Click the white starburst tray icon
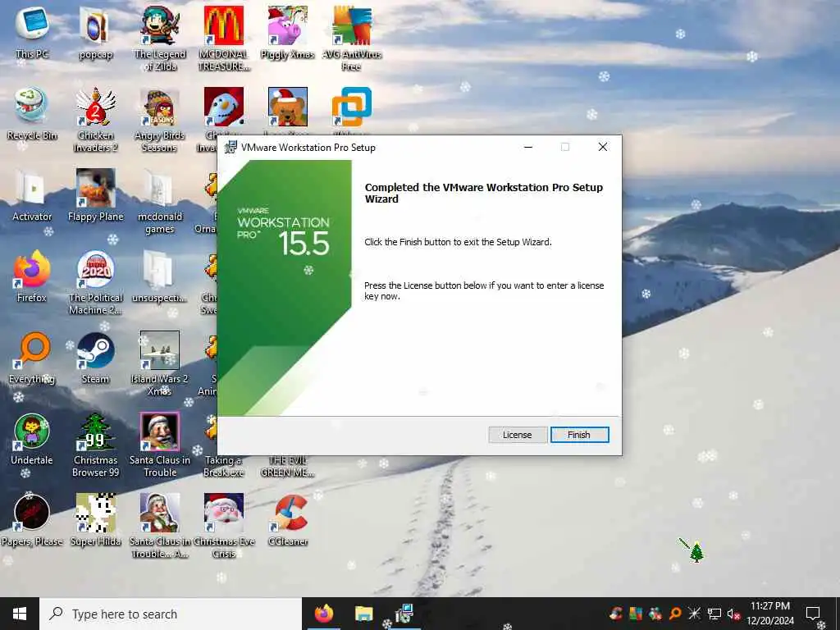 click(694, 614)
